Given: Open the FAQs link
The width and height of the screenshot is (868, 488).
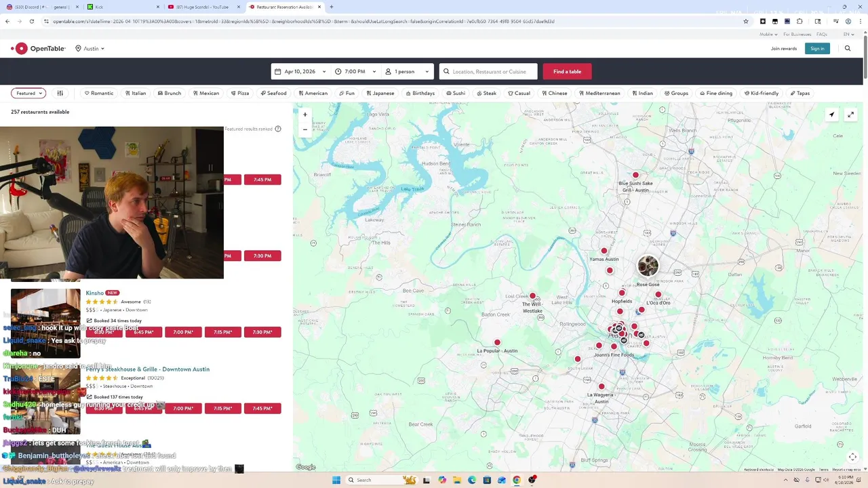Looking at the screenshot, I should 821,34.
